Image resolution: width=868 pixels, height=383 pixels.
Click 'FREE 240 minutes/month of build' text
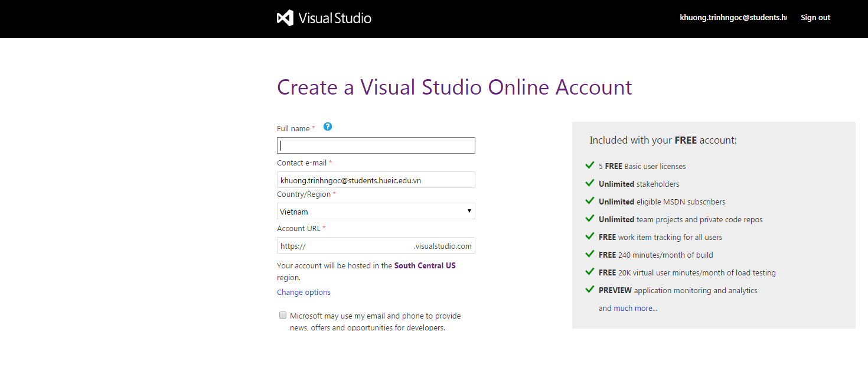click(x=656, y=255)
